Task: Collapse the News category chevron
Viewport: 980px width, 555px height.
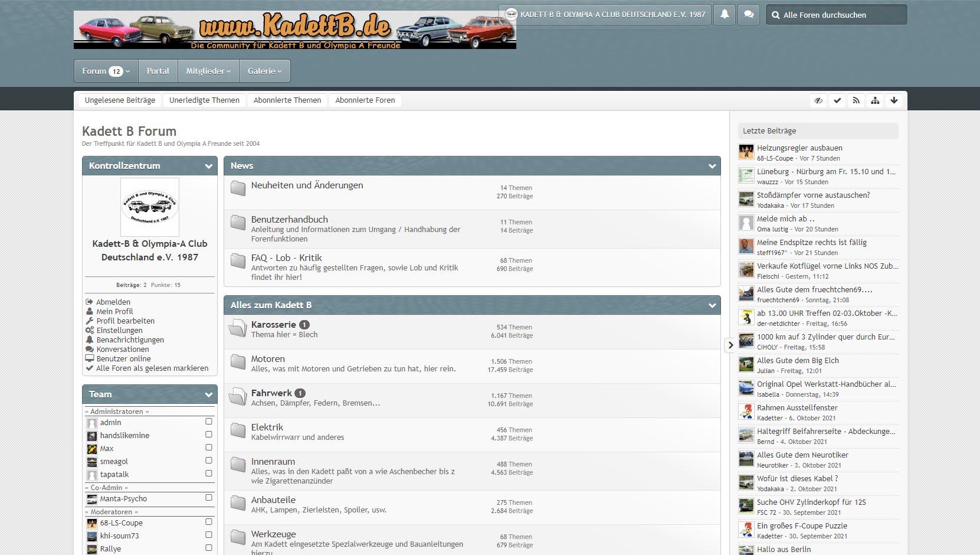Action: pos(712,166)
